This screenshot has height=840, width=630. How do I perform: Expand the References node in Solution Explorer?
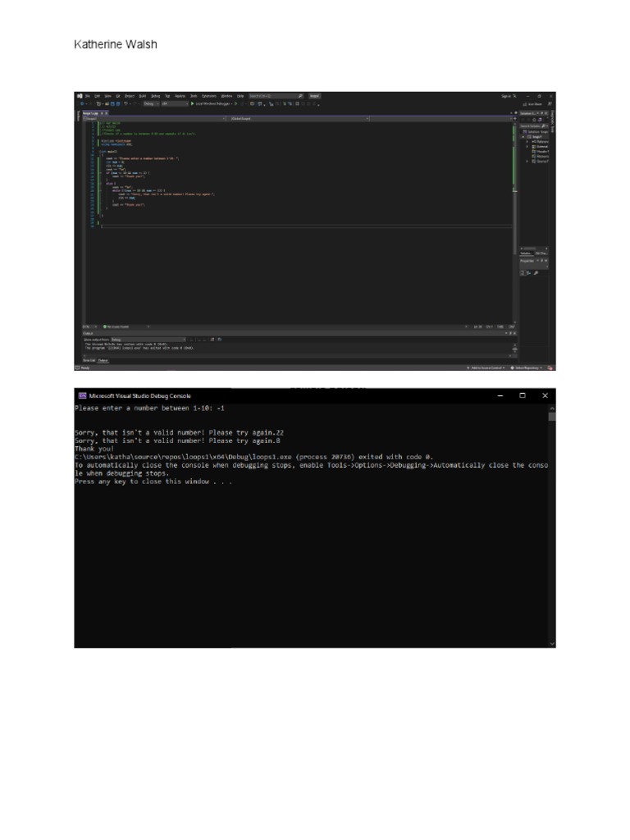527,141
